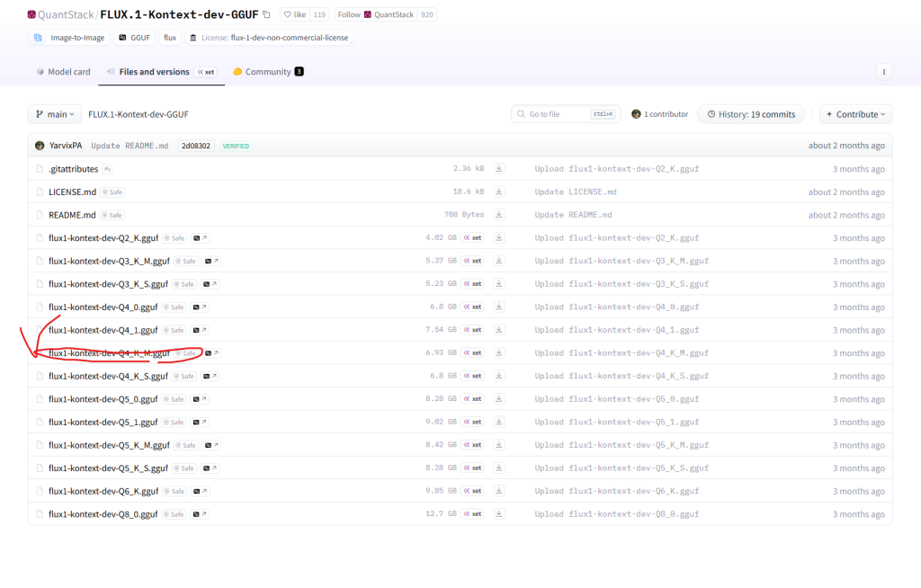
Task: Open the three-dot repository options menu
Action: [884, 72]
